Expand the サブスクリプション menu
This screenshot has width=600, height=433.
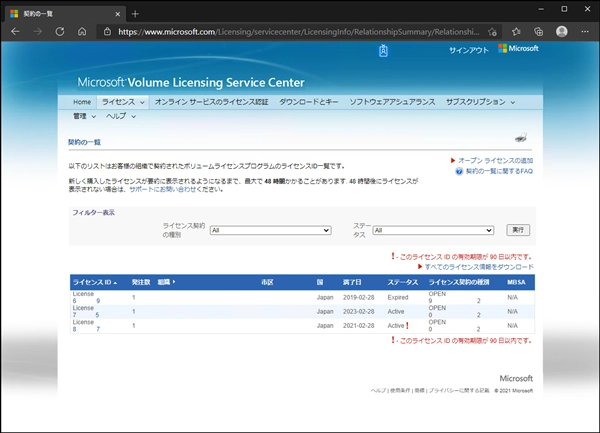(x=480, y=102)
